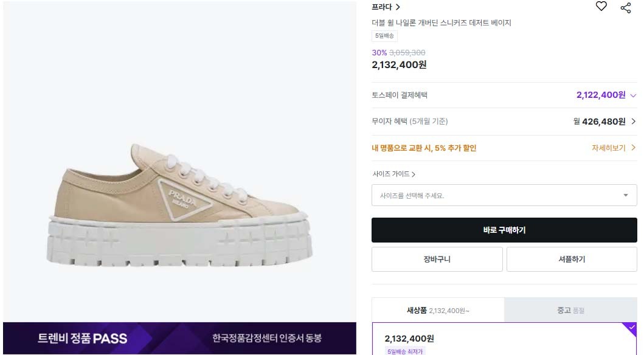Image resolution: width=644 pixels, height=355 pixels.
Task: Select the 새상품 tab
Action: pos(438,311)
